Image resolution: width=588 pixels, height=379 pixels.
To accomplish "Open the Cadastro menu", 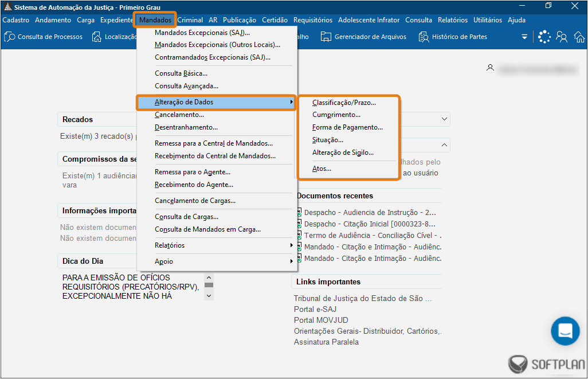I will coord(15,20).
